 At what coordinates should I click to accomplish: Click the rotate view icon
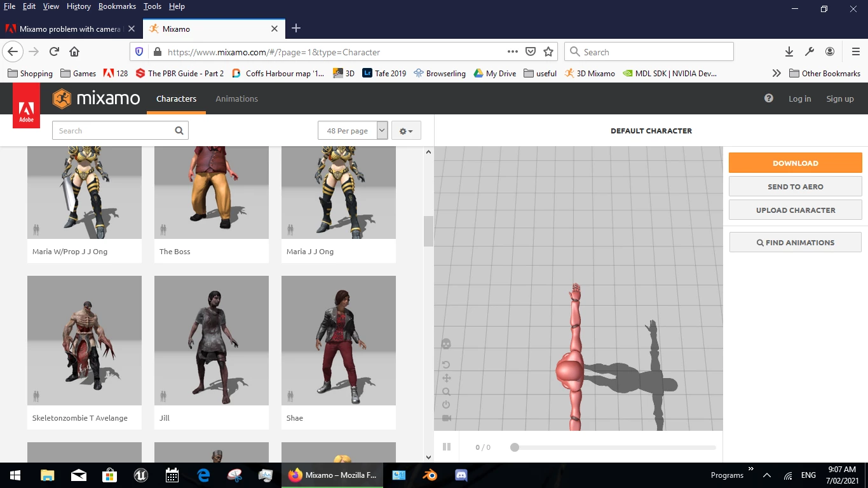[445, 364]
